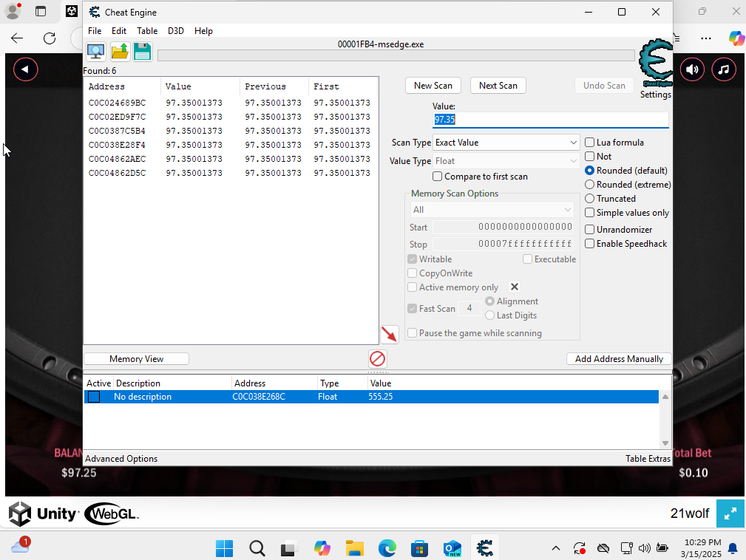
Task: Select Truncated radio button
Action: 590,199
